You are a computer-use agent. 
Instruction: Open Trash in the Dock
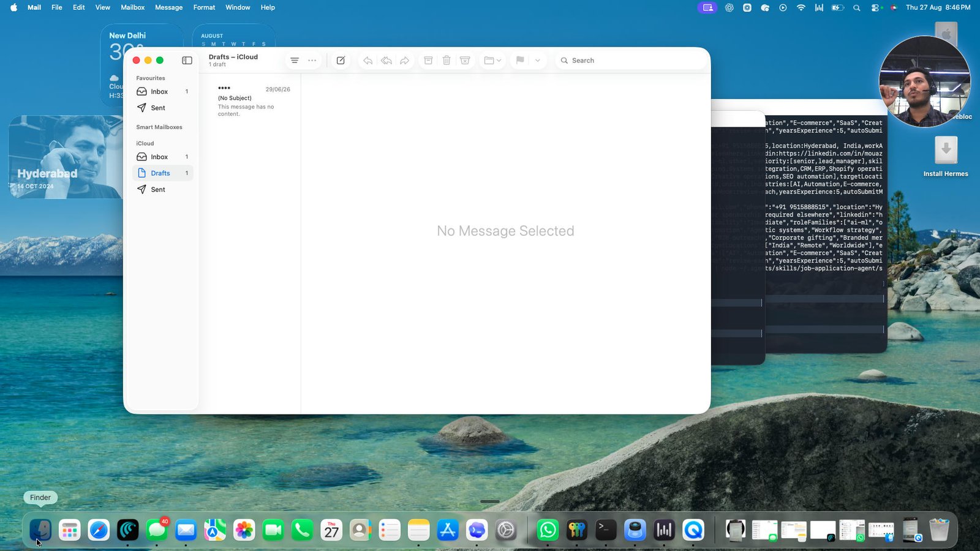coord(939,530)
